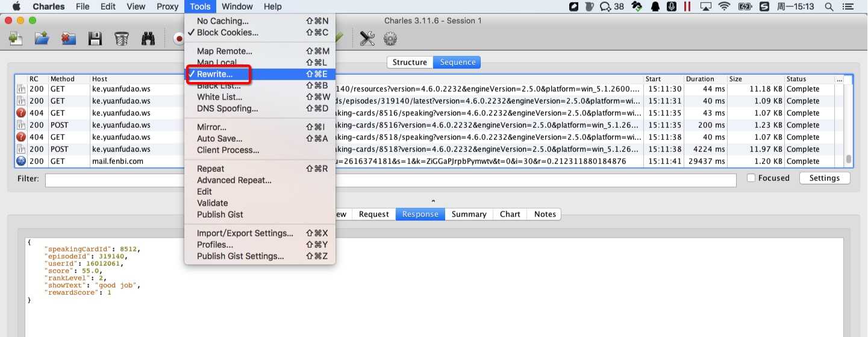Image resolution: width=868 pixels, height=337 pixels.
Task: Clear the session with the trash icon
Action: coord(122,39)
